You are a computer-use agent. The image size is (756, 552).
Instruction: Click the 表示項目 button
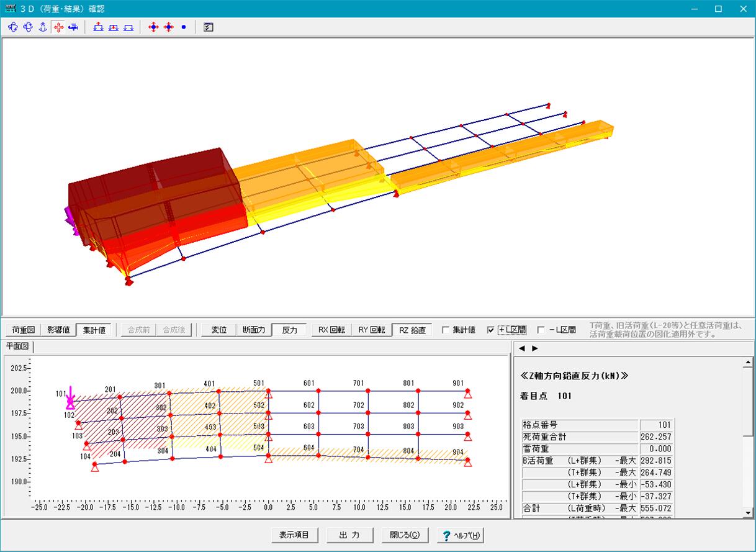[294, 535]
